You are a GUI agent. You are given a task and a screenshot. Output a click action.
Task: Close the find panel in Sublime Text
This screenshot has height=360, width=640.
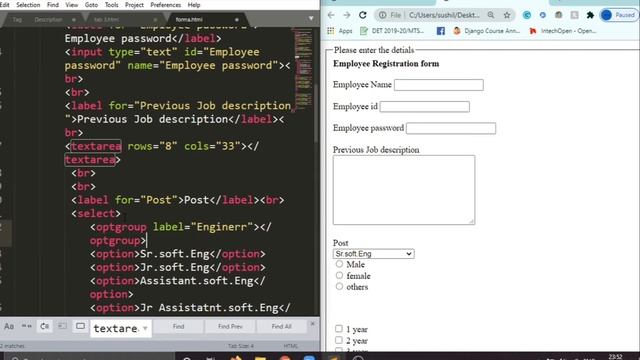(313, 324)
